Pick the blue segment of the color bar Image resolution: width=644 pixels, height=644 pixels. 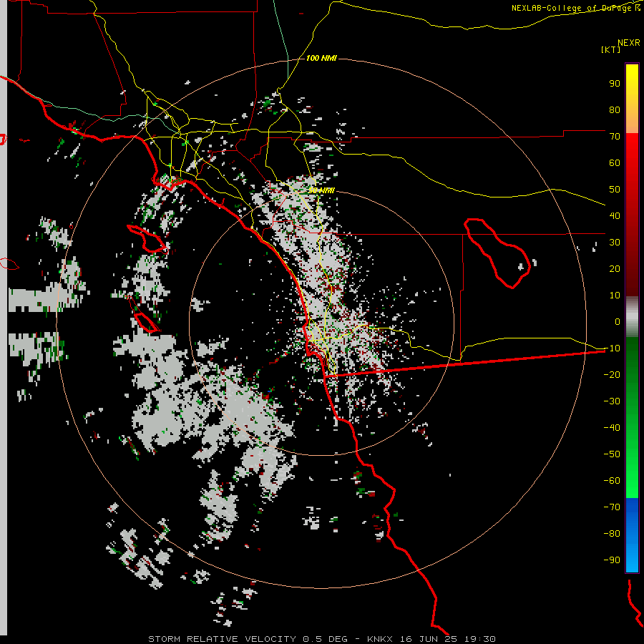click(x=632, y=535)
